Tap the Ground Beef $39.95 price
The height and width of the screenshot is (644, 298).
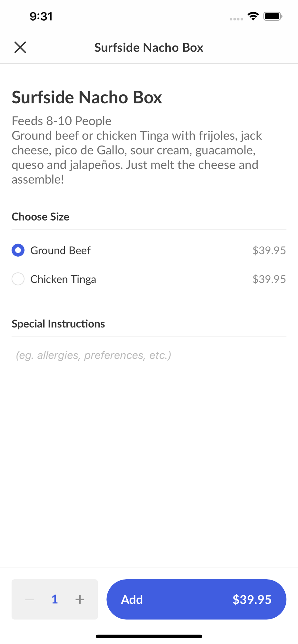coord(269,251)
